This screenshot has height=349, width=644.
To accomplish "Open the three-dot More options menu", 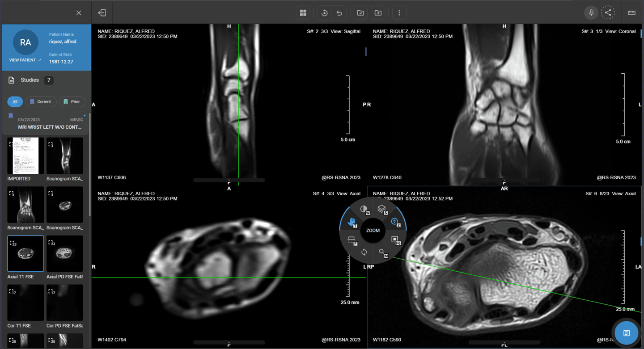I will click(399, 13).
